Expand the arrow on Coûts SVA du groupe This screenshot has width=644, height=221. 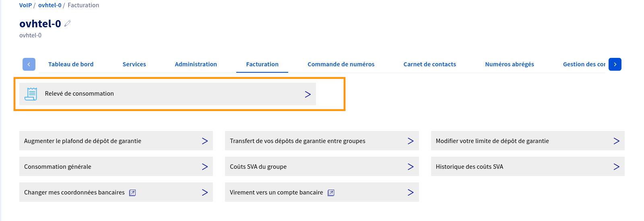coord(410,167)
